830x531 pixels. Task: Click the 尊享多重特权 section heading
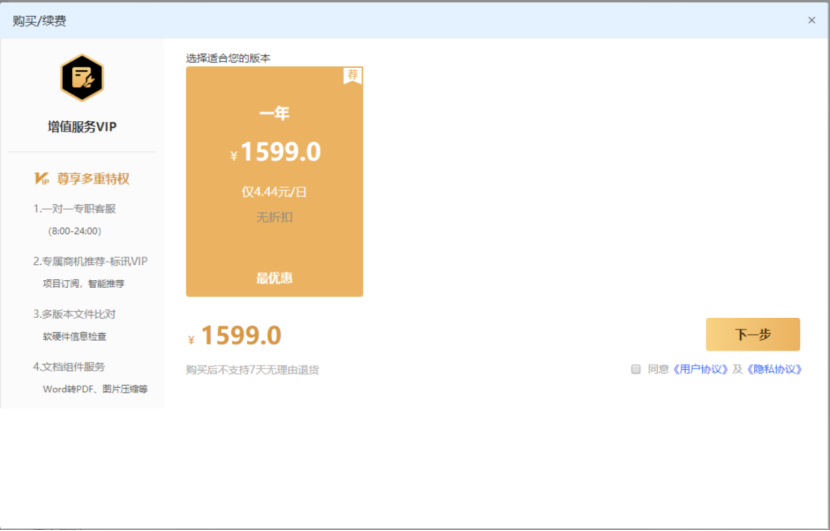click(x=93, y=179)
